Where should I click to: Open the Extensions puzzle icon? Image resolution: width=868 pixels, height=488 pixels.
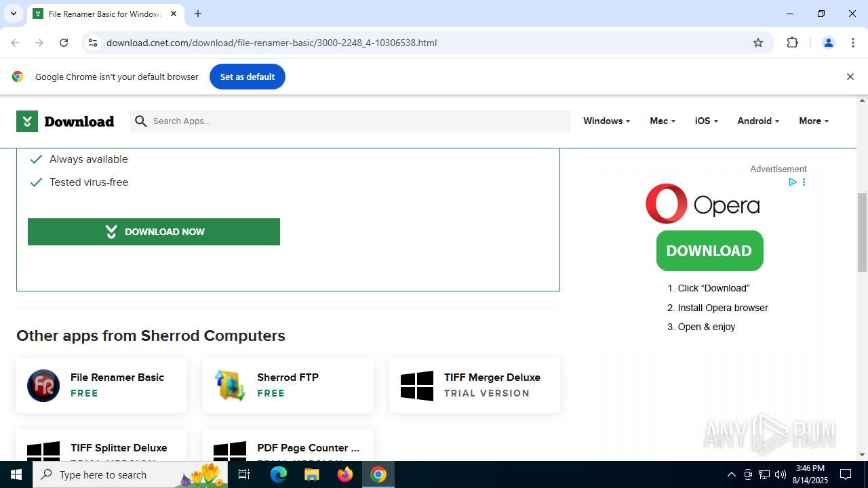792,43
